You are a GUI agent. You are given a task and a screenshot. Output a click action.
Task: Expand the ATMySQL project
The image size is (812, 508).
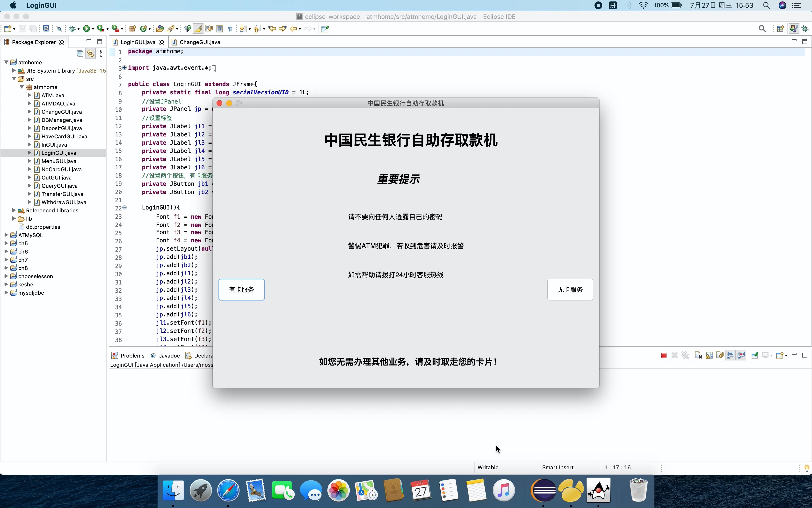coord(6,235)
